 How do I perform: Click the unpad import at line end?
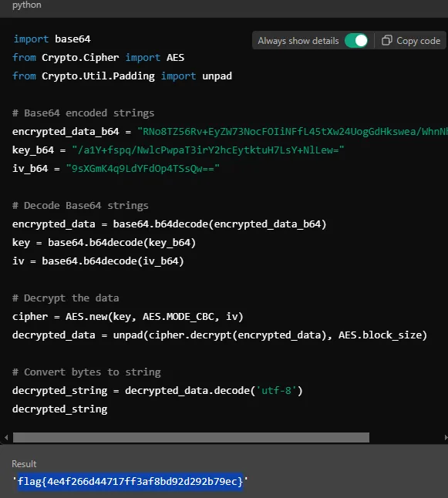coord(217,76)
